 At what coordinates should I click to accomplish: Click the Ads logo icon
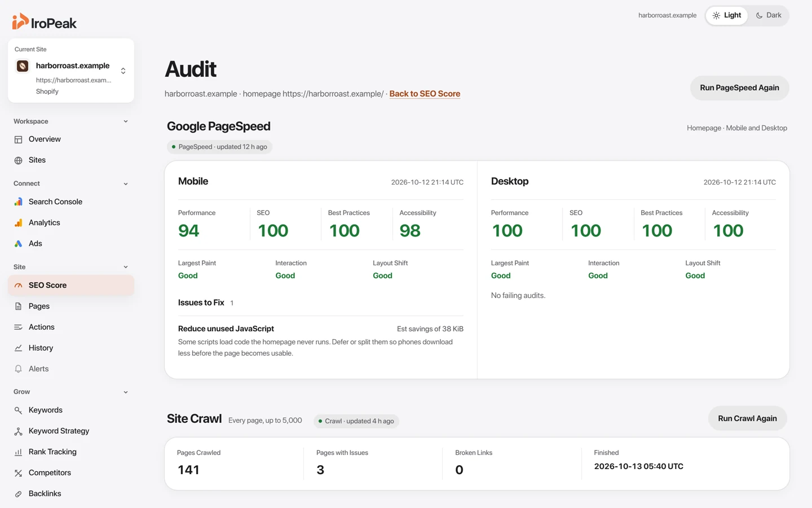point(18,244)
